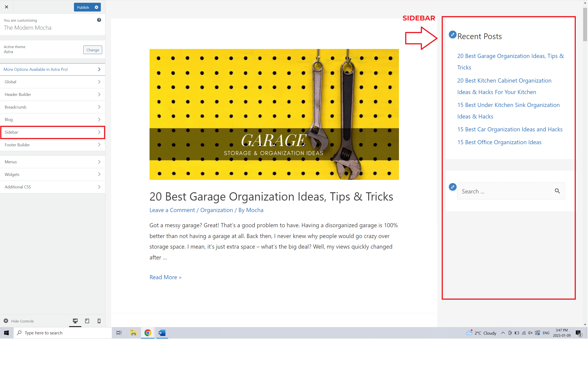Open the Breadcrumb settings panel
Viewport: 588px width, 368px height.
[52, 107]
